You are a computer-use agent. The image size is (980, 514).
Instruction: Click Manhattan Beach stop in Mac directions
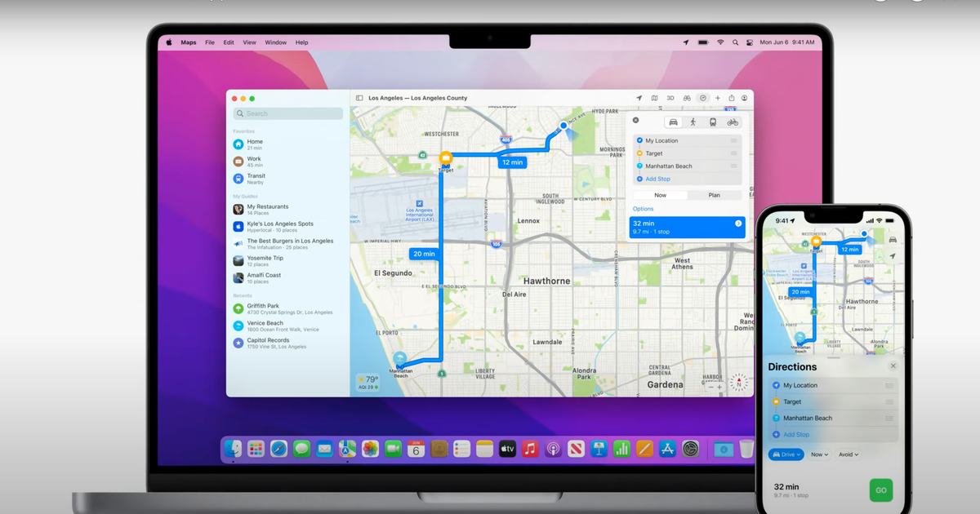(x=687, y=166)
